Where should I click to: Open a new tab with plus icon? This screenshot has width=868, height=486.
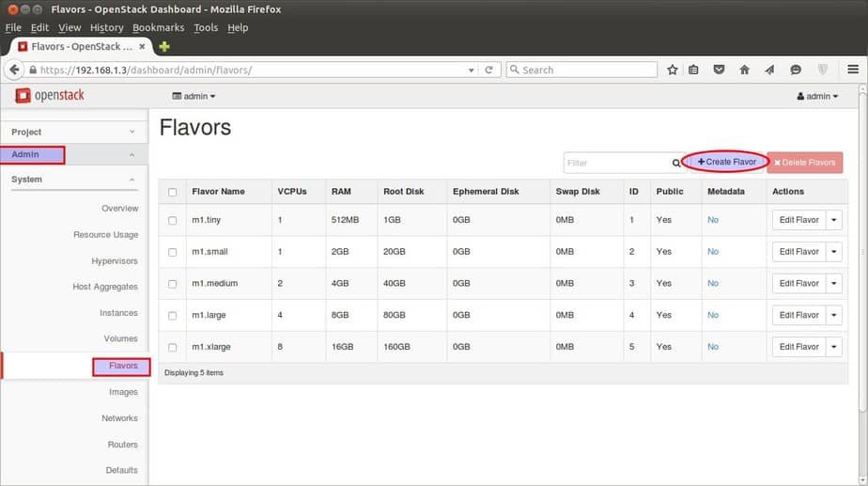(x=164, y=47)
